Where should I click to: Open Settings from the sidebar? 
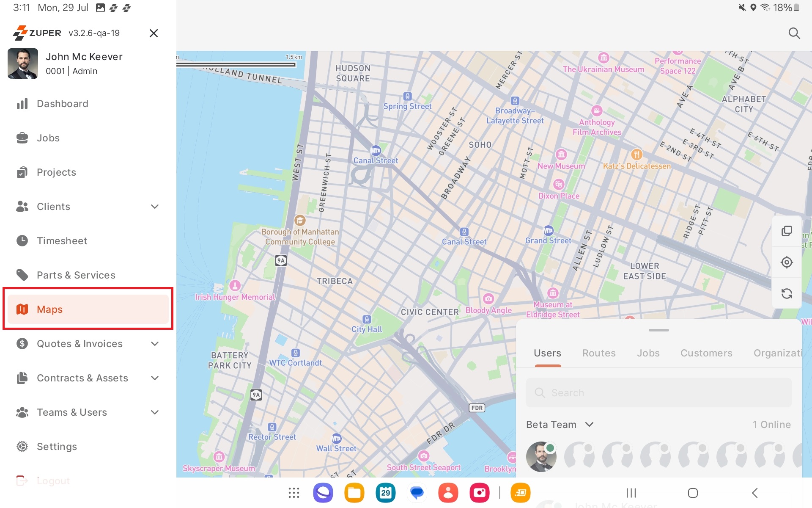(57, 447)
